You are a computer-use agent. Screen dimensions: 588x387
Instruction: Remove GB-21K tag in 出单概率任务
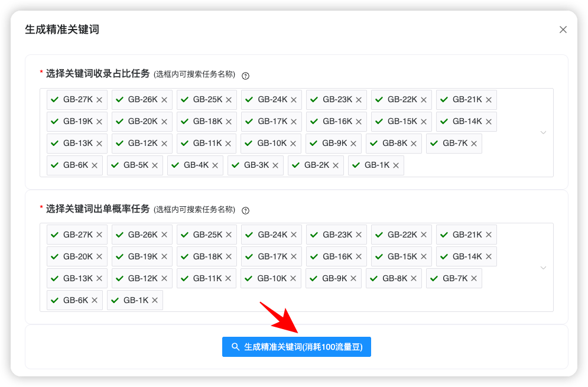(x=489, y=235)
